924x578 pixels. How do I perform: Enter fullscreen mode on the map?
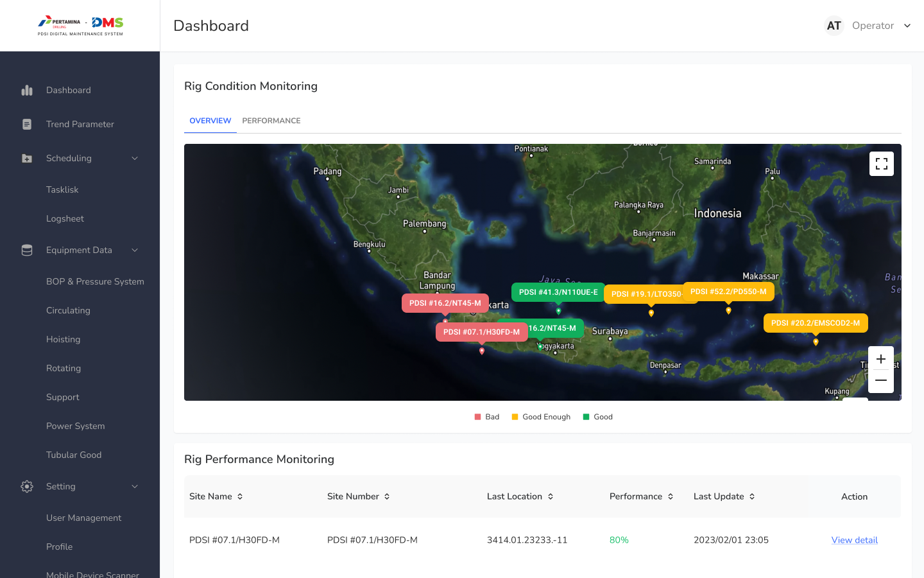881,163
